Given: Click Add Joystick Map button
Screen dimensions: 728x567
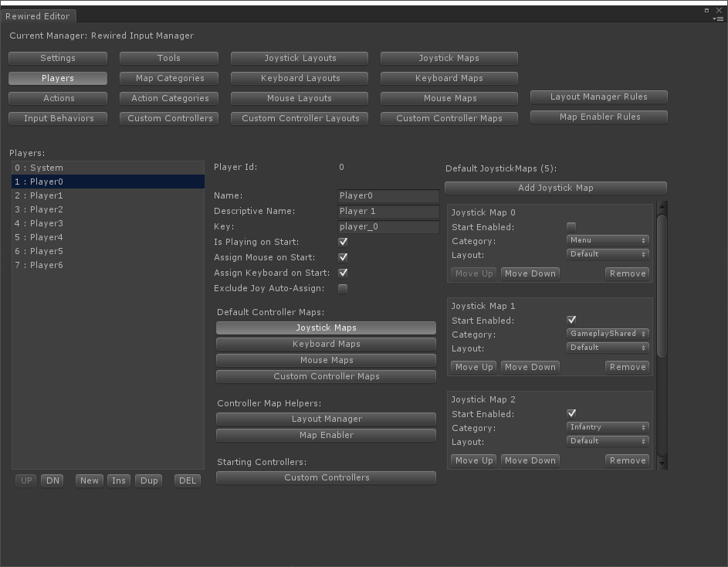Looking at the screenshot, I should (556, 188).
